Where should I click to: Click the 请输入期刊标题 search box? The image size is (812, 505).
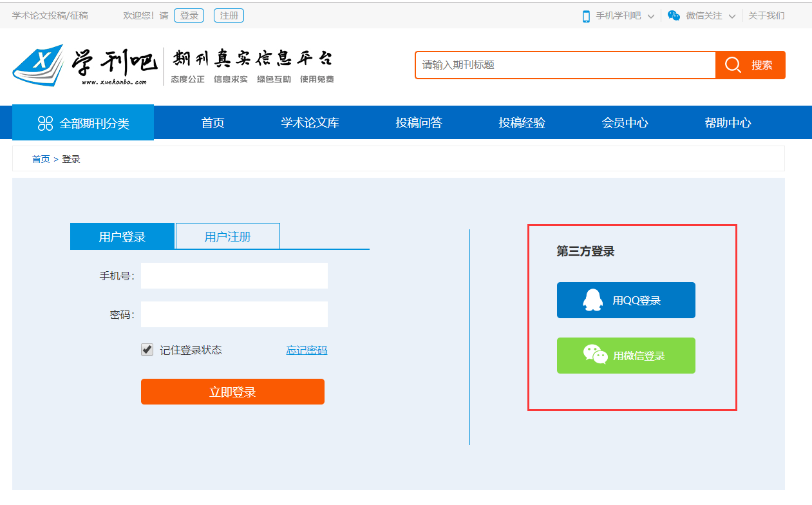[x=565, y=65]
